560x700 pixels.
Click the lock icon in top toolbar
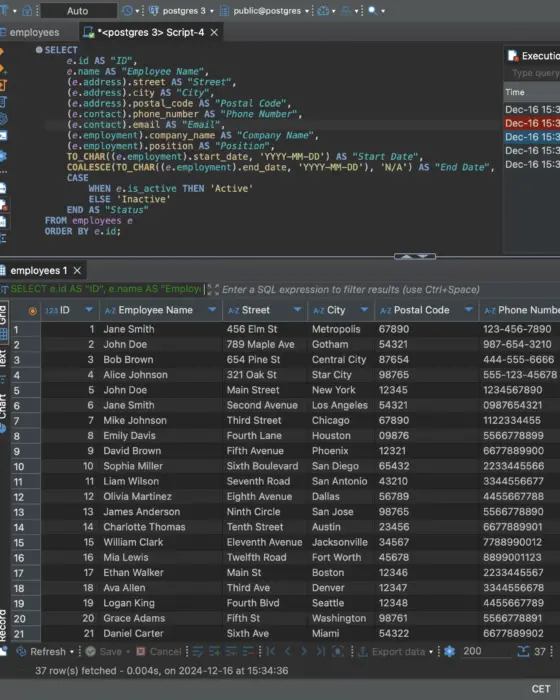pos(27,10)
